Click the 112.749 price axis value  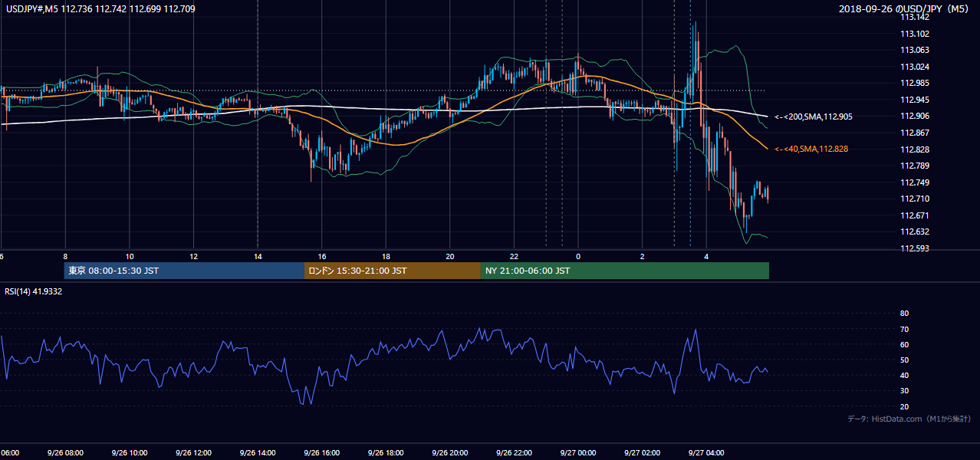[x=913, y=182]
